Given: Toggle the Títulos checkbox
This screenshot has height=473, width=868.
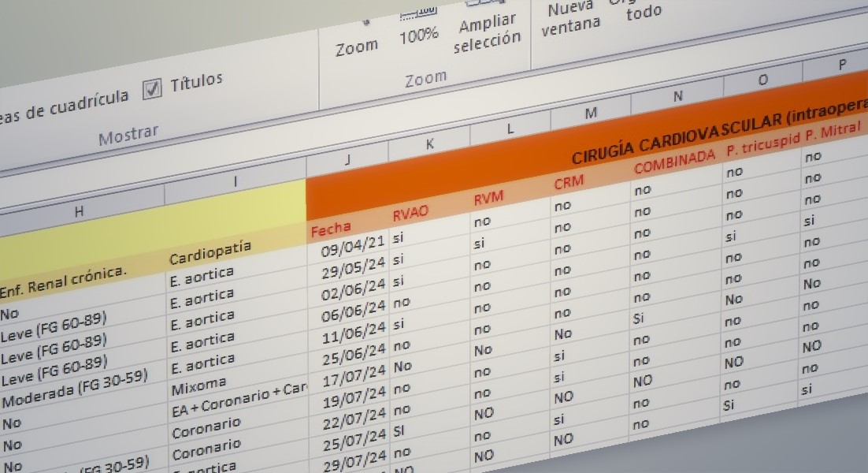Looking at the screenshot, I should click(152, 88).
